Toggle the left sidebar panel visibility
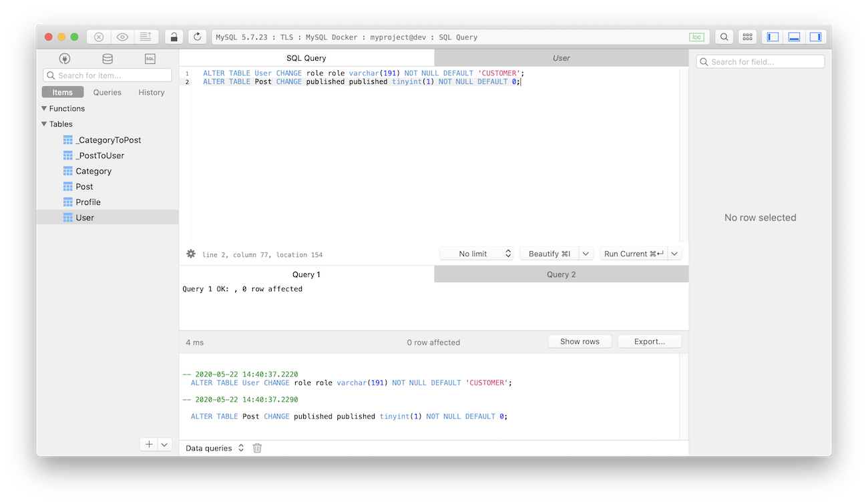This screenshot has height=504, width=868. pos(771,37)
